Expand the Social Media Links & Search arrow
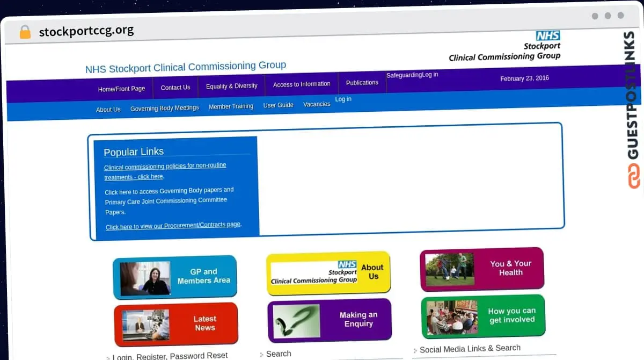The width and height of the screenshot is (644, 360). (x=415, y=350)
